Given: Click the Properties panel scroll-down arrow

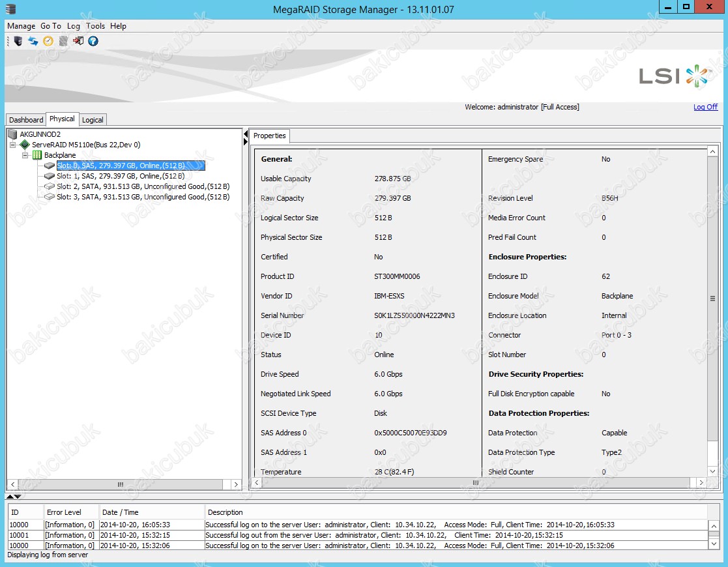Looking at the screenshot, I should pos(712,471).
